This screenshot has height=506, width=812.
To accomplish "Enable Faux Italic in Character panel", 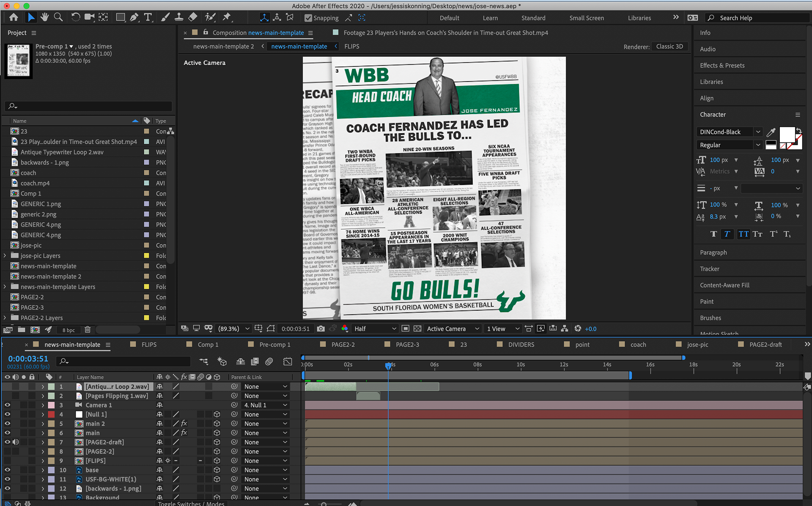I will 727,234.
